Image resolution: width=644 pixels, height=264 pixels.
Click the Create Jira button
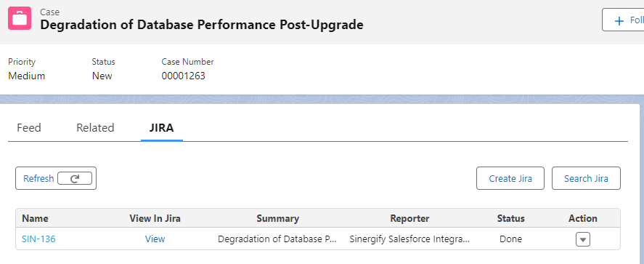(x=510, y=178)
